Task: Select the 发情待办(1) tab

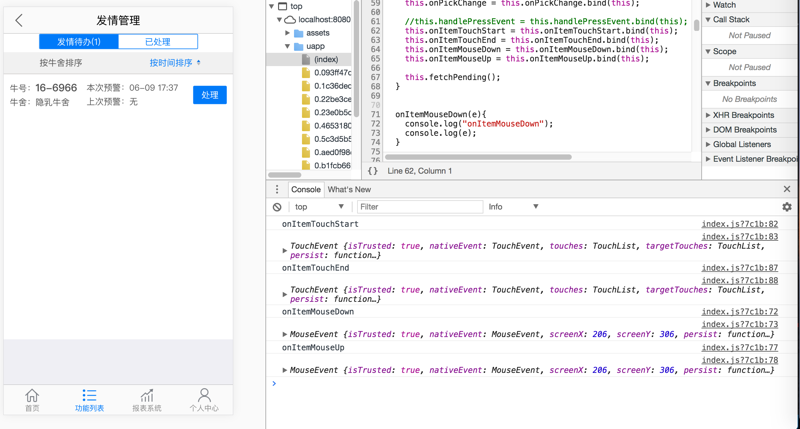Action: pyautogui.click(x=79, y=42)
